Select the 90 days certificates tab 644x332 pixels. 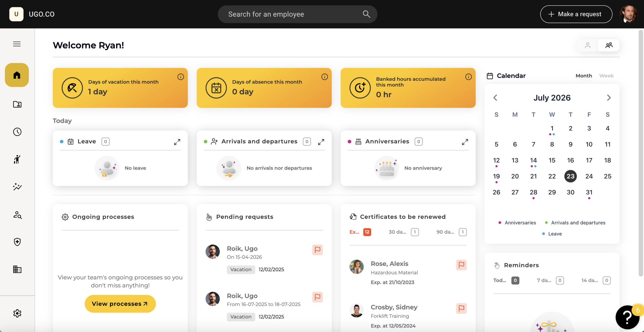[452, 232]
